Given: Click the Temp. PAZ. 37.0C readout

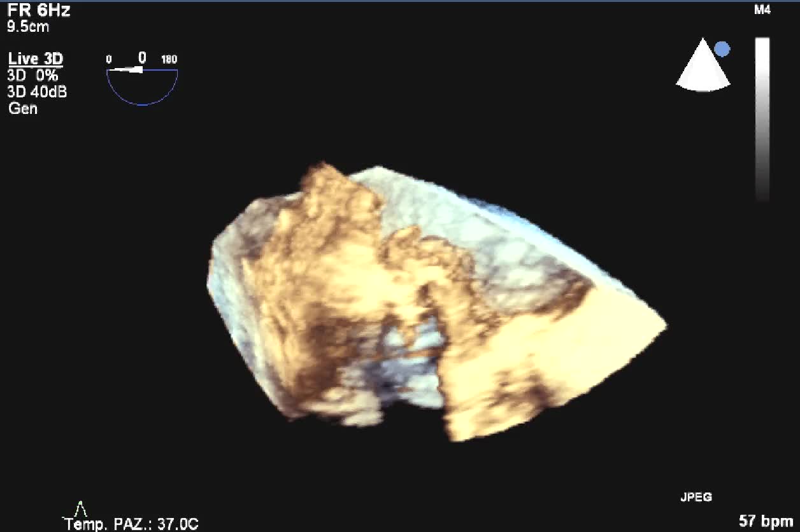Looking at the screenshot, I should tap(131, 524).
